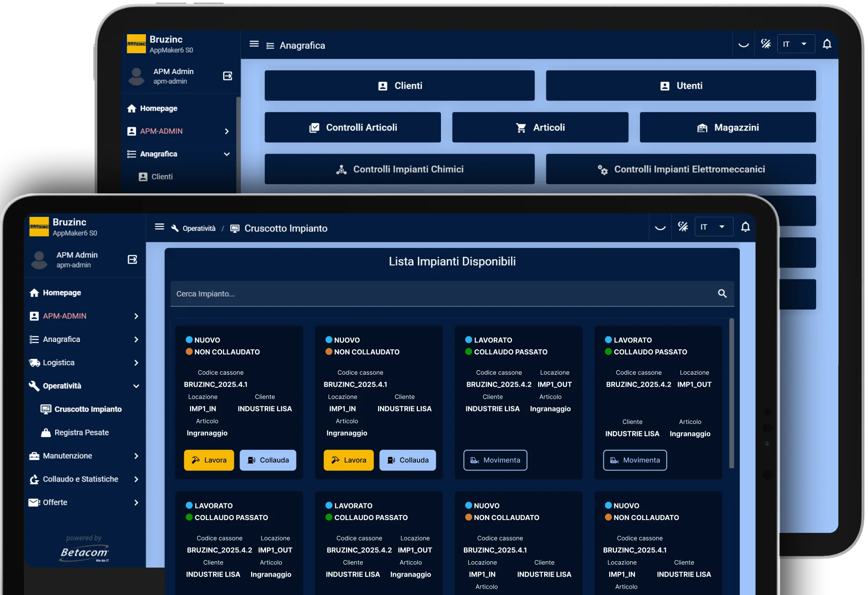
Task: Expand Manutenzione menu
Action: tap(85, 456)
